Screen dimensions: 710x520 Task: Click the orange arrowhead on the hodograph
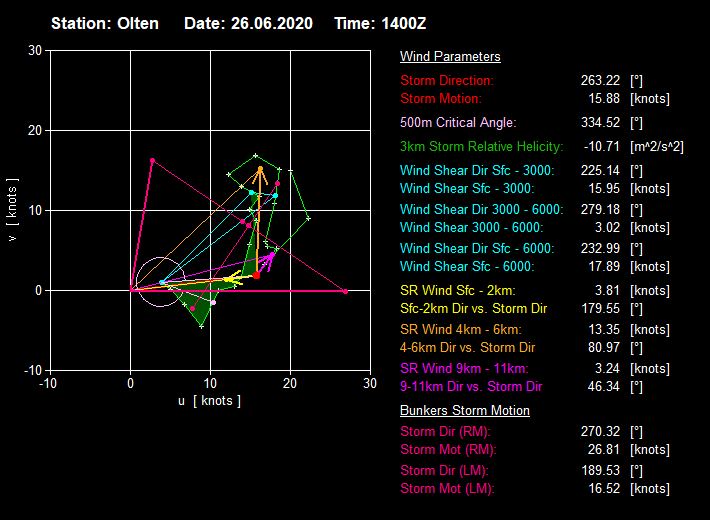coord(260,172)
